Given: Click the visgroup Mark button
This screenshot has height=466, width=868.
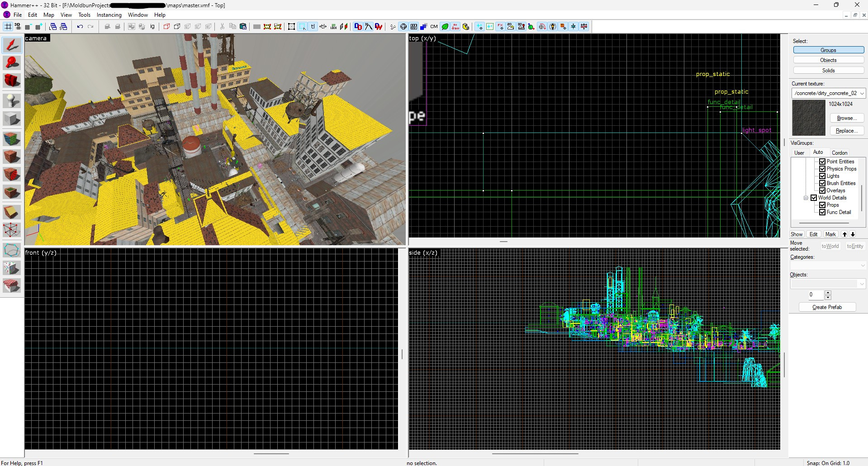Looking at the screenshot, I should 830,234.
